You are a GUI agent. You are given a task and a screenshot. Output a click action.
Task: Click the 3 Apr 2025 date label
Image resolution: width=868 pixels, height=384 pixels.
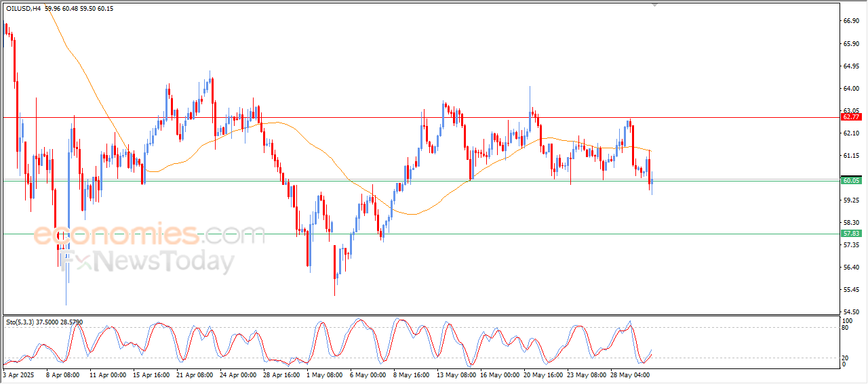click(17, 374)
